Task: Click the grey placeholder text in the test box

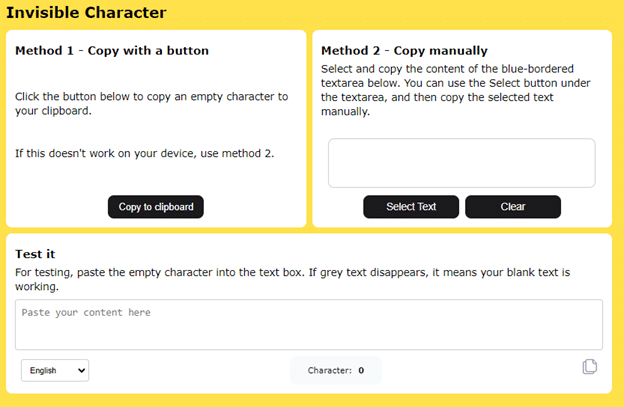Action: pos(86,312)
